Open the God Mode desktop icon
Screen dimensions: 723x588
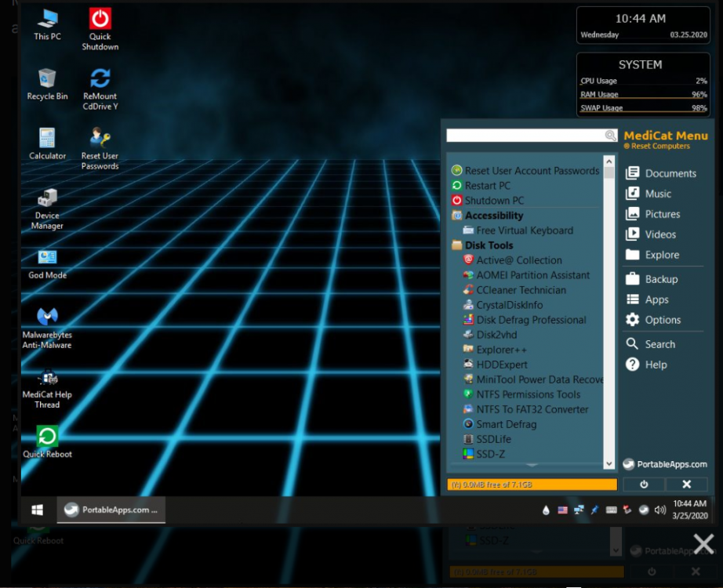[47, 258]
